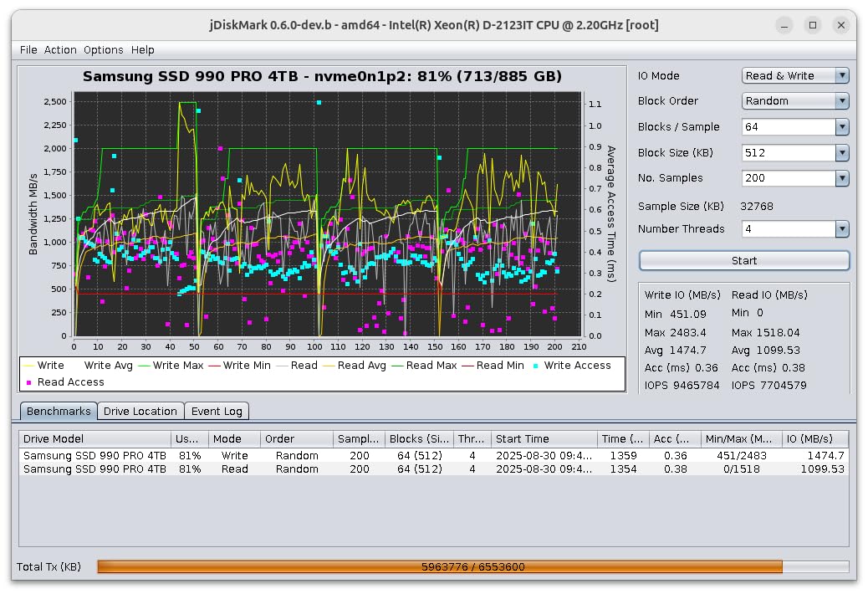Open the Help menu

pyautogui.click(x=143, y=50)
